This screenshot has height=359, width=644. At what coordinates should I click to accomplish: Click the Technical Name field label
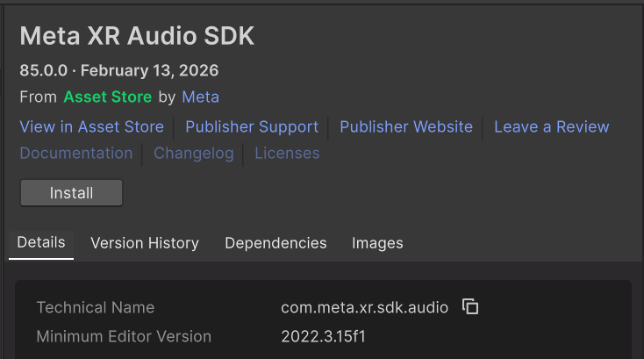pyautogui.click(x=95, y=307)
